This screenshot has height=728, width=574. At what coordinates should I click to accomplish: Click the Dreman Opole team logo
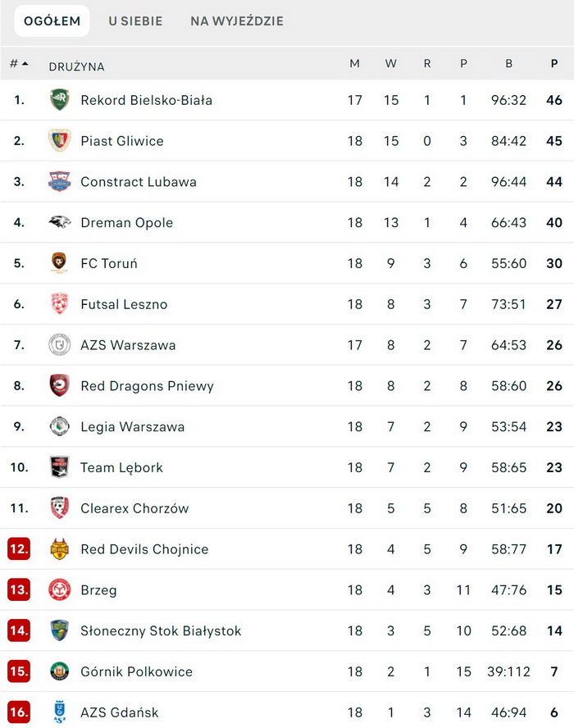point(59,222)
